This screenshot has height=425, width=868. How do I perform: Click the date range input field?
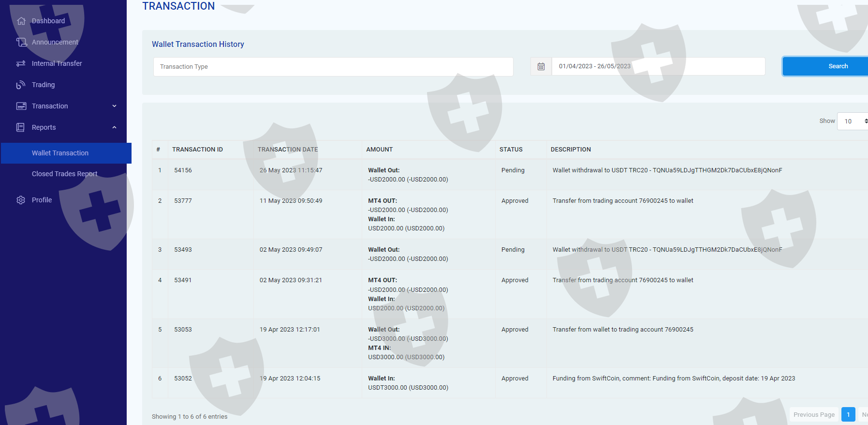point(658,66)
